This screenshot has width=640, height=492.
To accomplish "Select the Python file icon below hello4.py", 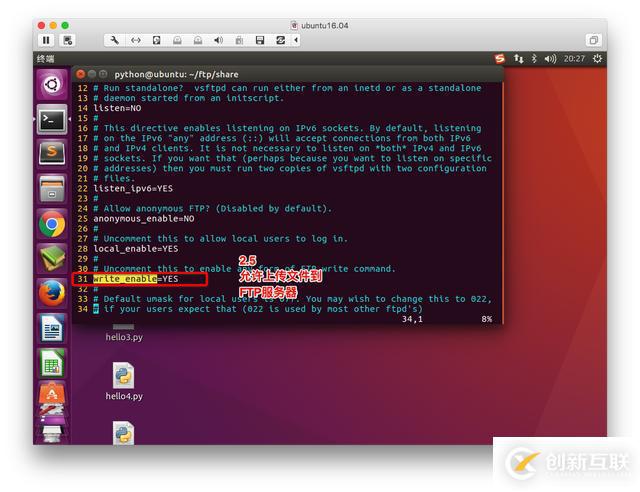I will pyautogui.click(x=123, y=432).
